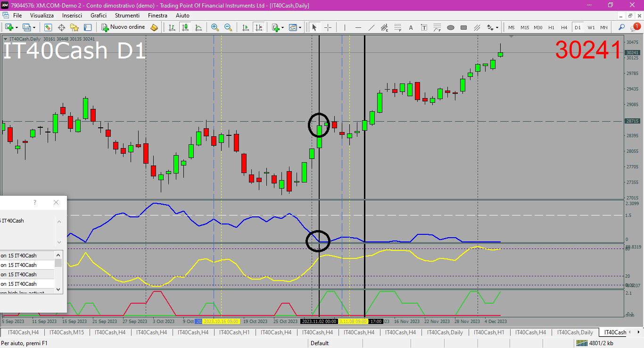This screenshot has height=348, width=644.
Task: Select the Crosshair tool
Action: [328, 27]
